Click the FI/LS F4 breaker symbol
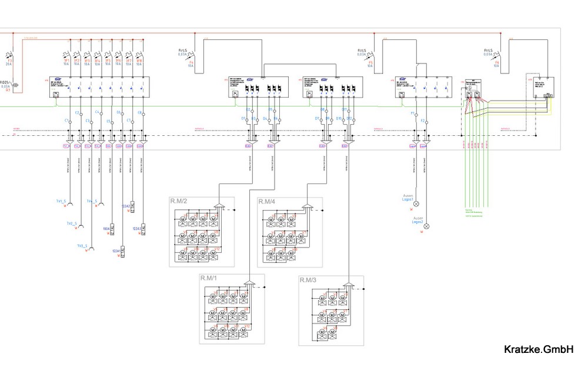 point(192,56)
